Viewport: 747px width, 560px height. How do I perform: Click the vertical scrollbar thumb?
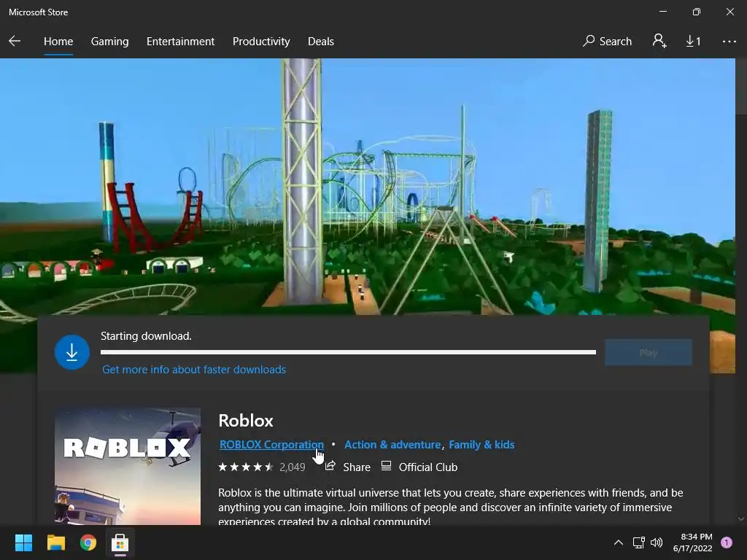(x=741, y=86)
